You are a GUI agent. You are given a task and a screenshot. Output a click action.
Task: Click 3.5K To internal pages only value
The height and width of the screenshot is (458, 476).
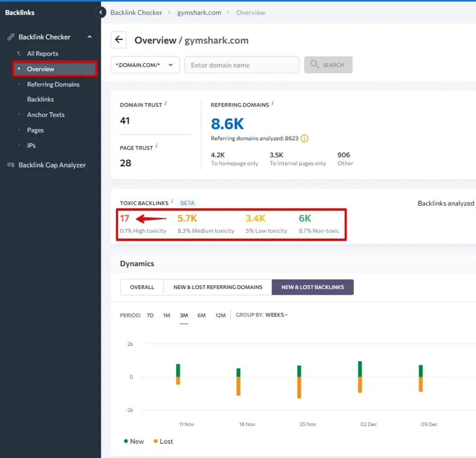(x=277, y=155)
